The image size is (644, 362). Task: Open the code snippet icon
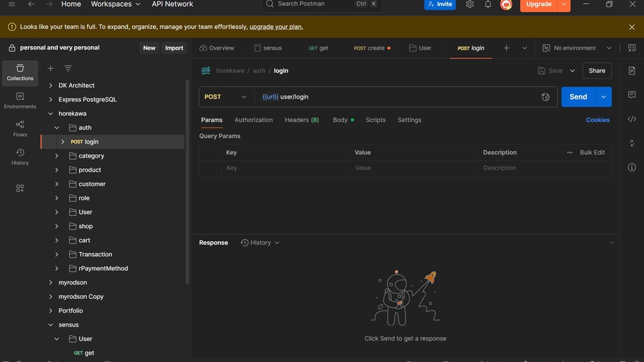tap(632, 119)
